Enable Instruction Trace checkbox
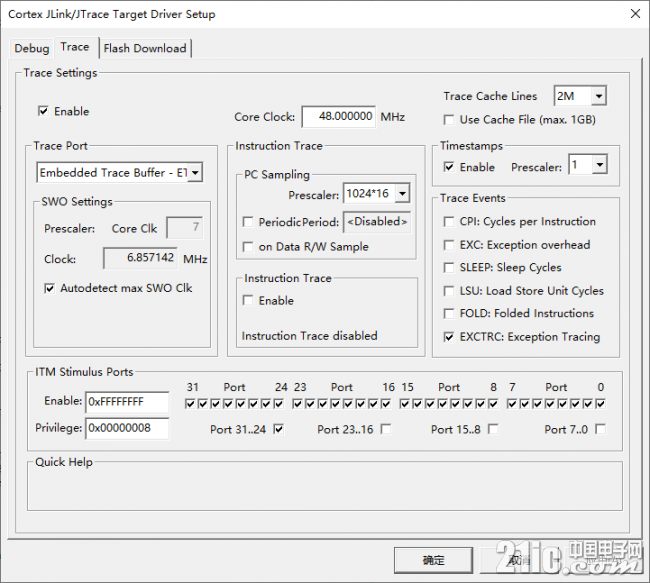Screen dimensions: 650x583 pos(248,300)
